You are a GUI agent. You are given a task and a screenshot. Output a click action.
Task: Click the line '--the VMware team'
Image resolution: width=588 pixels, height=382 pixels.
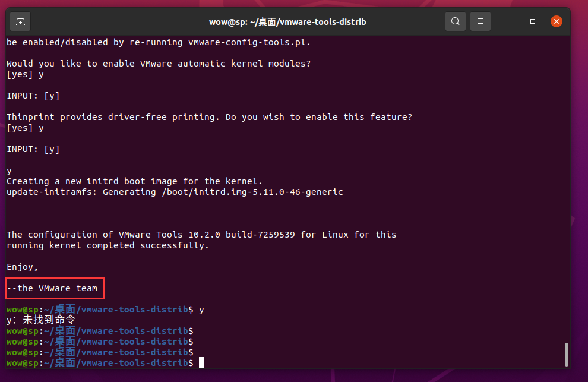tap(52, 288)
